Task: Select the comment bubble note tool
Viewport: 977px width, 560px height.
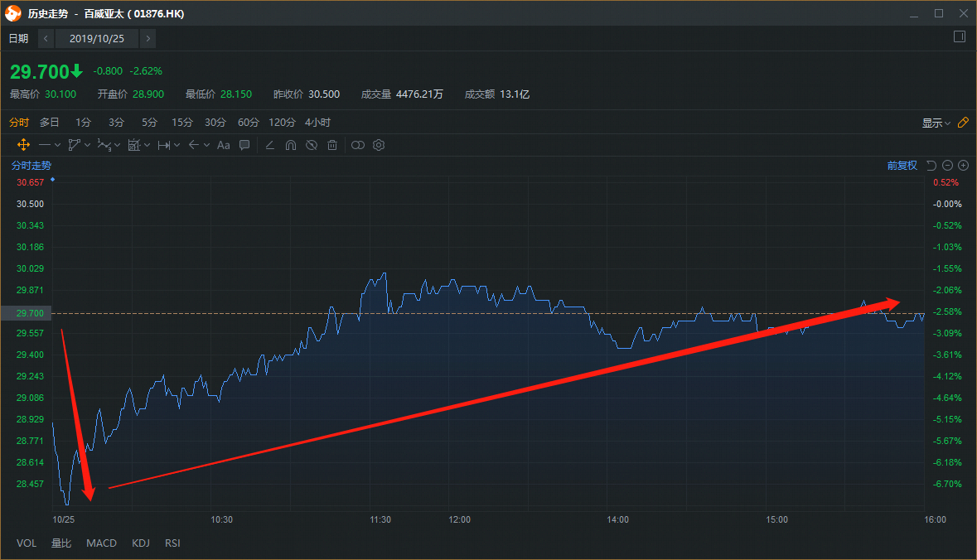Action: coord(245,145)
